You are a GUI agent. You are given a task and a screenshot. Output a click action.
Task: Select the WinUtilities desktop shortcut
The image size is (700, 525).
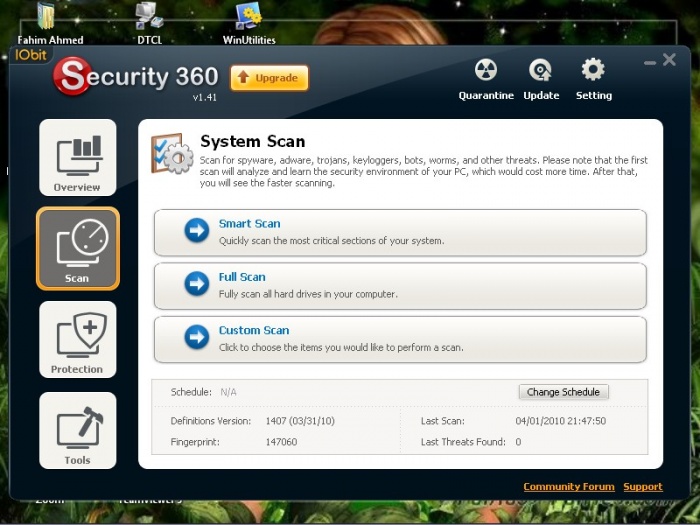[x=249, y=23]
